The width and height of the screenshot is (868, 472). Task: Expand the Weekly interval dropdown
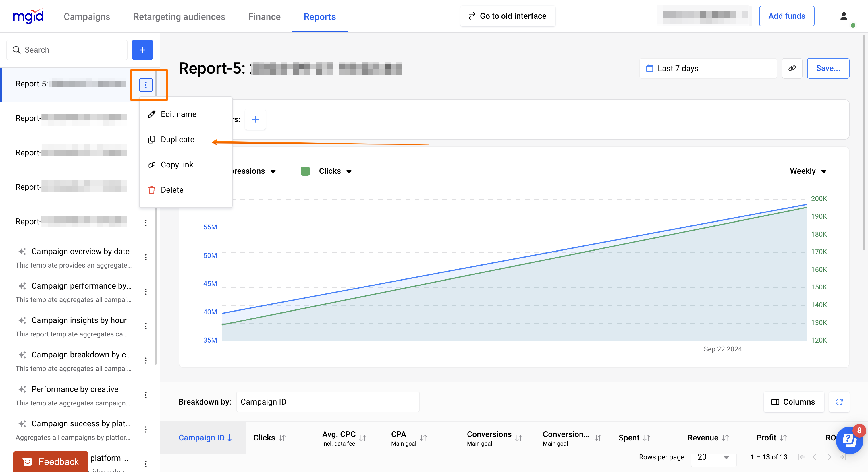(808, 171)
